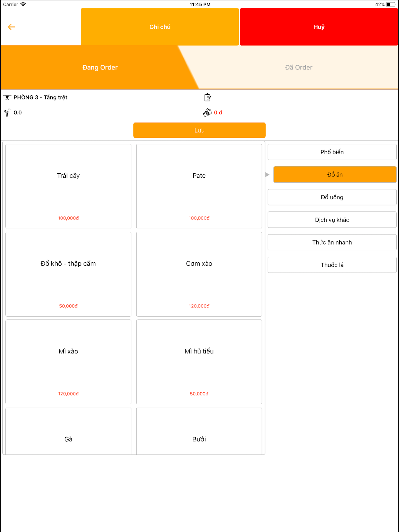Screen dimensions: 399x532
Task: Select the Đồ uống category
Action: (x=332, y=197)
